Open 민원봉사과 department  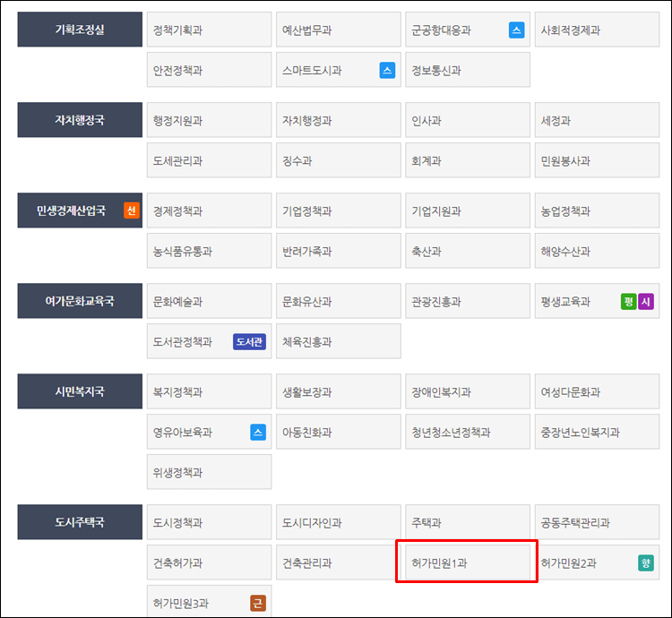[597, 160]
